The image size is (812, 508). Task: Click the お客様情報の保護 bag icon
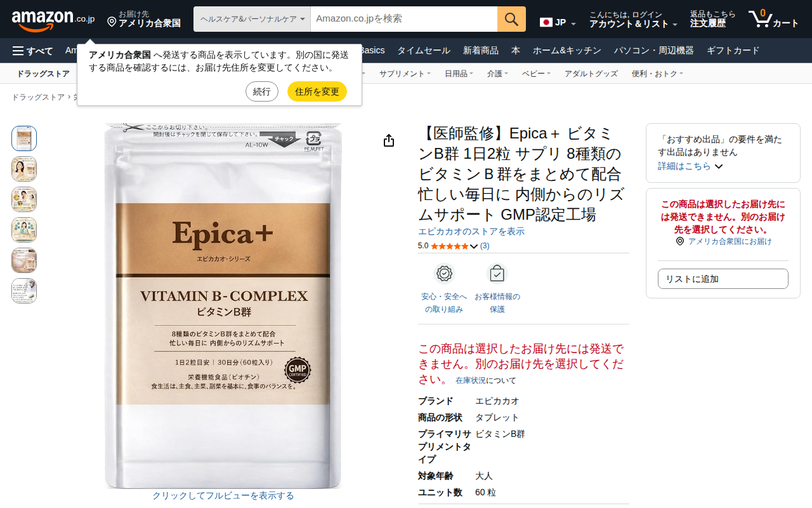497,274
